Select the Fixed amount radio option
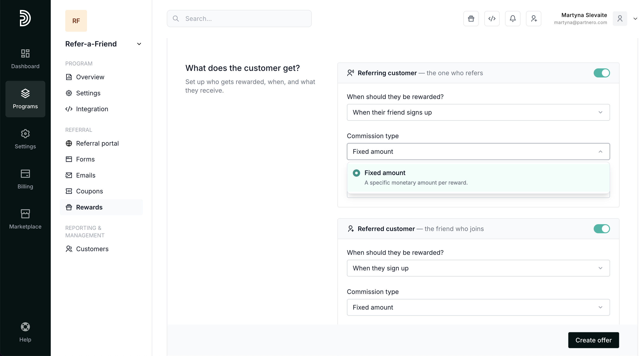This screenshot has width=644, height=356. [356, 173]
